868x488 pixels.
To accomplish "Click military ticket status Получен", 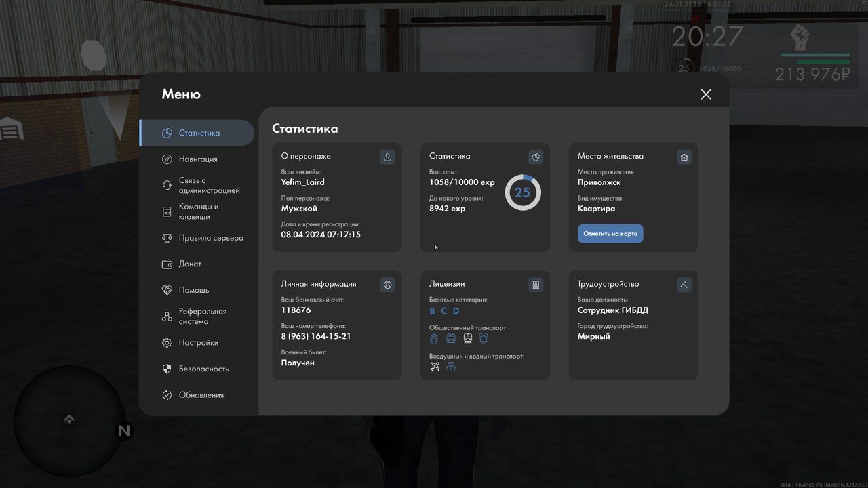I will click(x=298, y=363).
